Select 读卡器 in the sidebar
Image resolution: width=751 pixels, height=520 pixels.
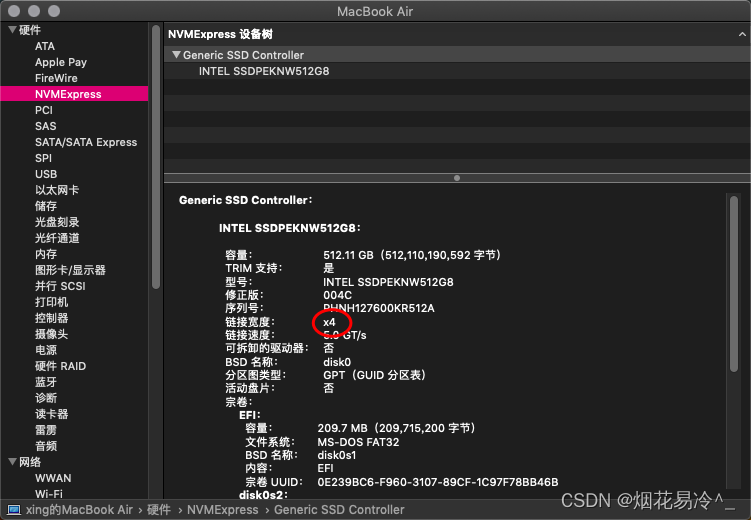click(51, 414)
